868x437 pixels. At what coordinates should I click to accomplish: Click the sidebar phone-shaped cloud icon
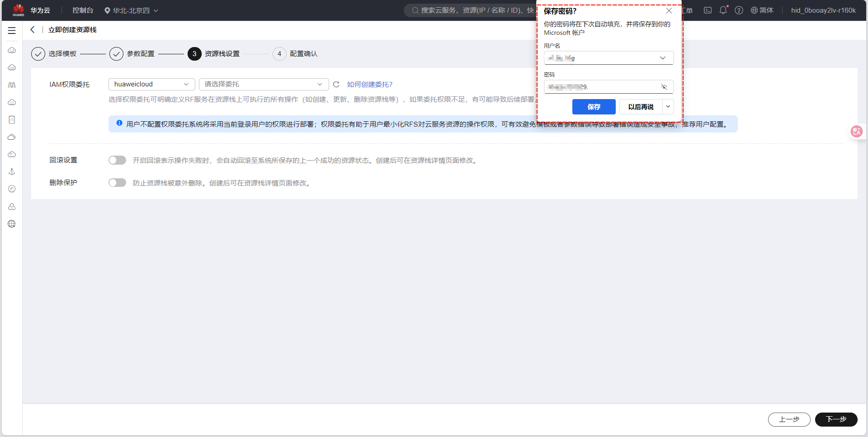pyautogui.click(x=12, y=119)
